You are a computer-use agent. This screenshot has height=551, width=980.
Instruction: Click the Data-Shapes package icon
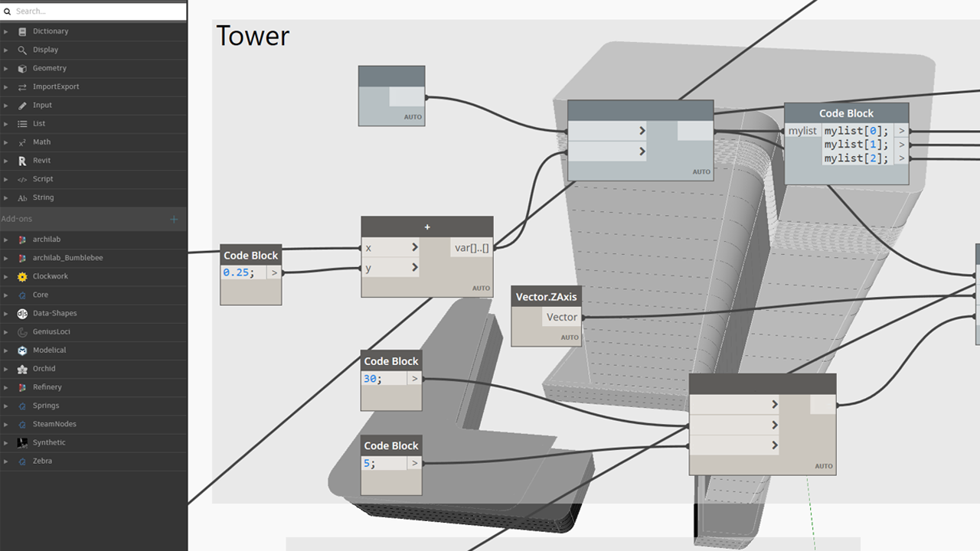coord(22,313)
